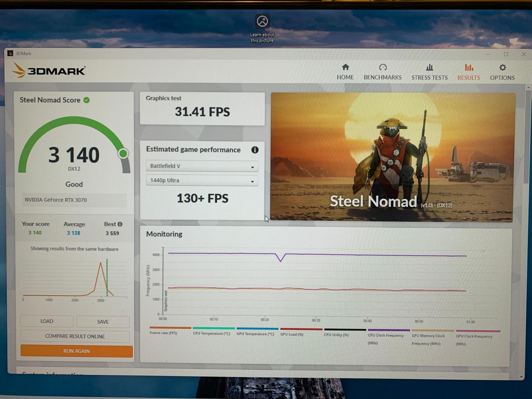Toggle GPU Temperature legend series
This screenshot has height=399, width=532.
257,331
